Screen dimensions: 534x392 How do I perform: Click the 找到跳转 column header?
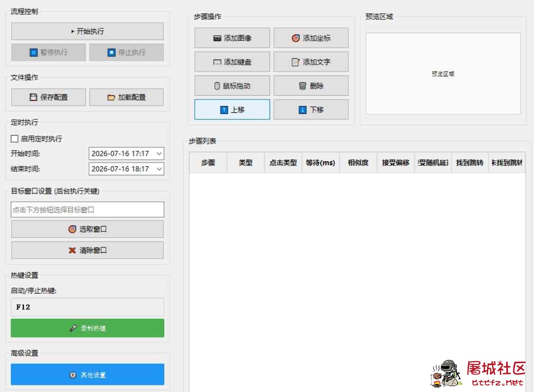click(470, 163)
